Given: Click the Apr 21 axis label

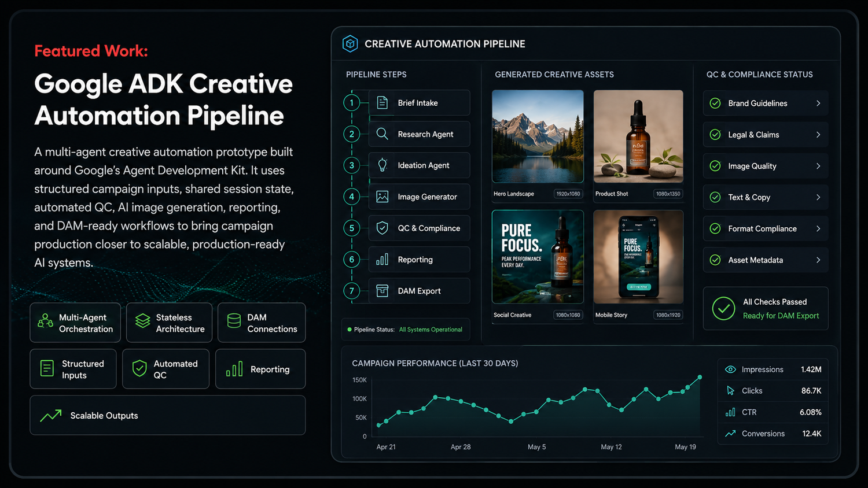Looking at the screenshot, I should [386, 447].
